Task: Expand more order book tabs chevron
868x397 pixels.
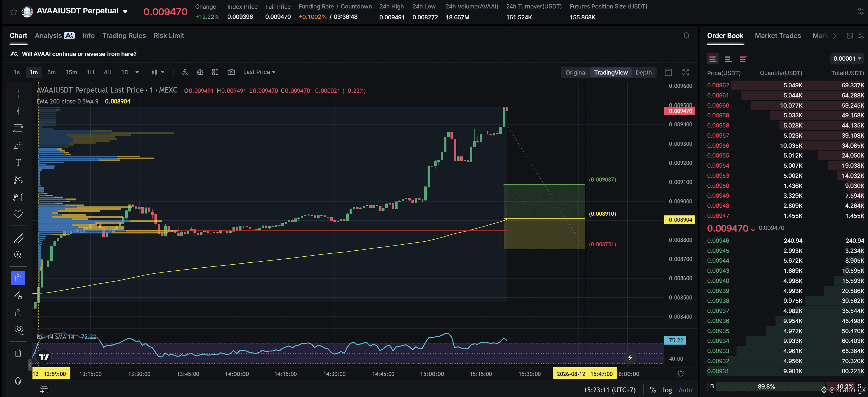Action: pos(835,36)
